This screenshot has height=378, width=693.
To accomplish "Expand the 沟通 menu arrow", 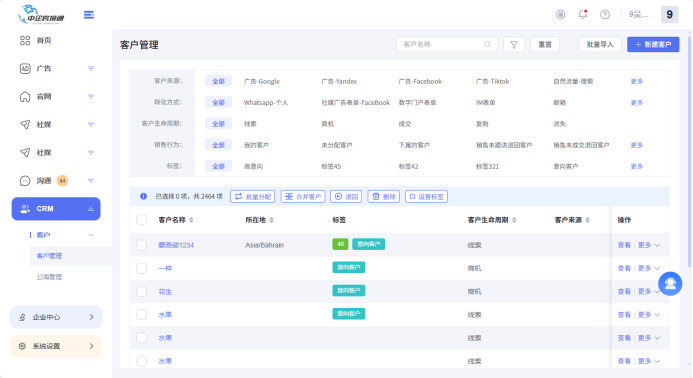I will [91, 180].
